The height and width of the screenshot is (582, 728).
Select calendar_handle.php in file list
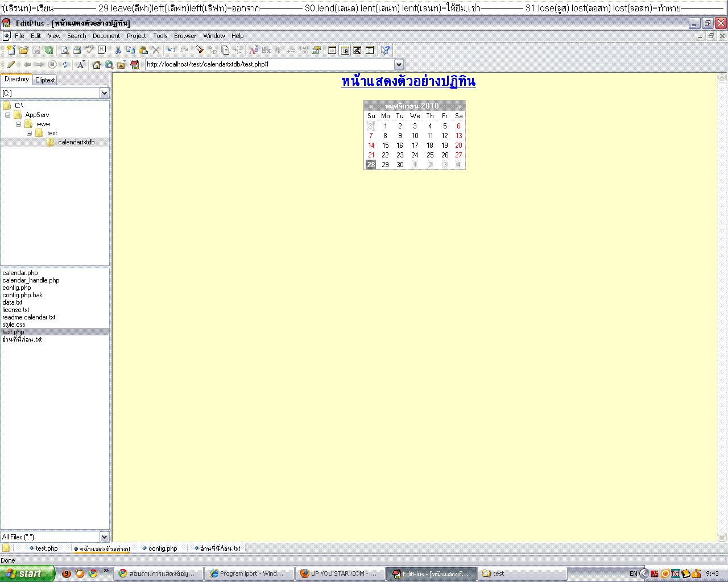(31, 280)
